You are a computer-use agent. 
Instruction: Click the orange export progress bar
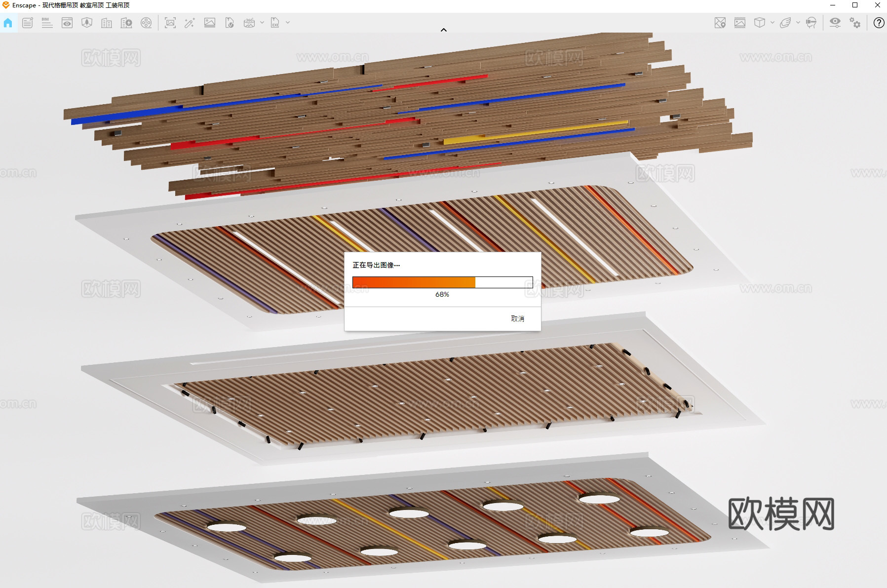442,282
